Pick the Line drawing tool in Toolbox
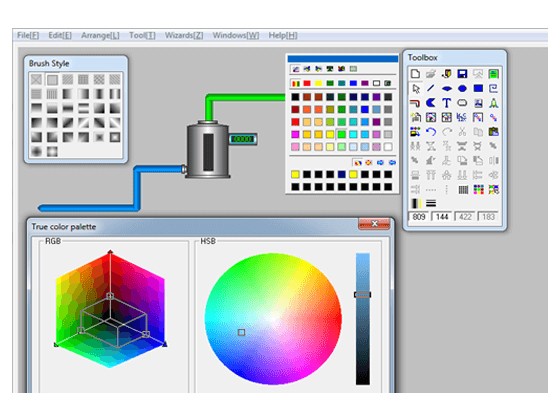Screen dimensions: 560x420 (431, 88)
